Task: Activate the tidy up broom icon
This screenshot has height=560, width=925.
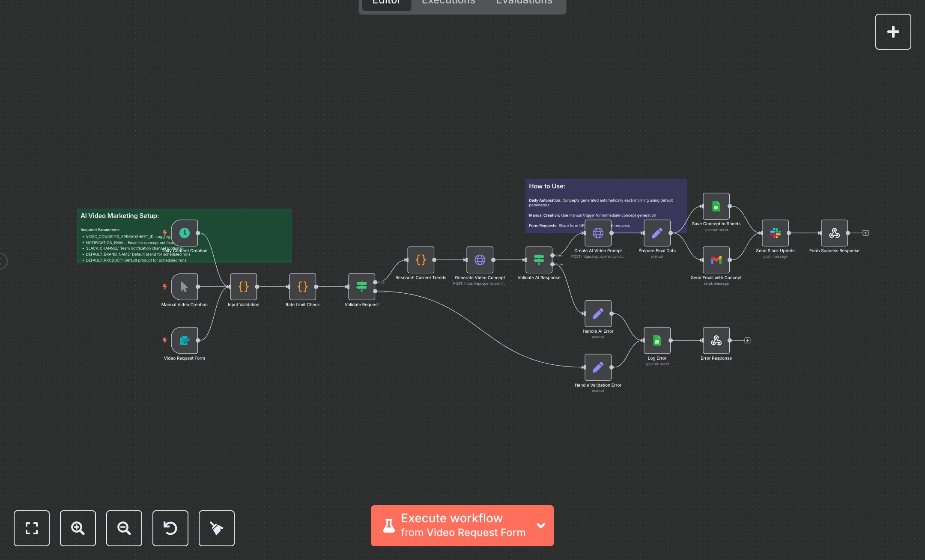Action: 216,528
